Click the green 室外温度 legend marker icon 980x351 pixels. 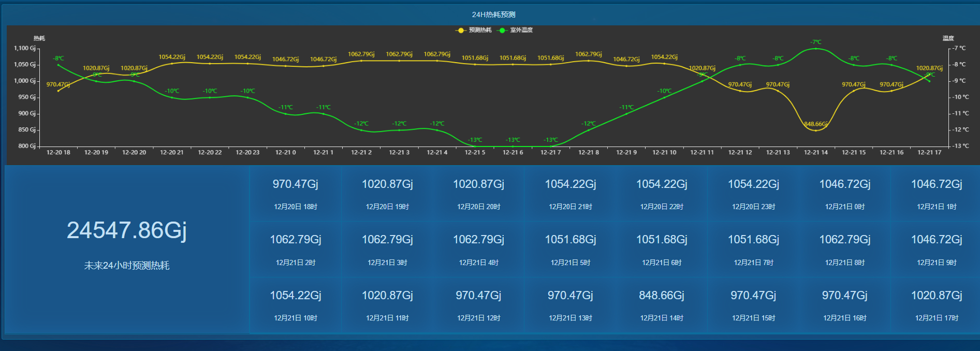(x=502, y=31)
